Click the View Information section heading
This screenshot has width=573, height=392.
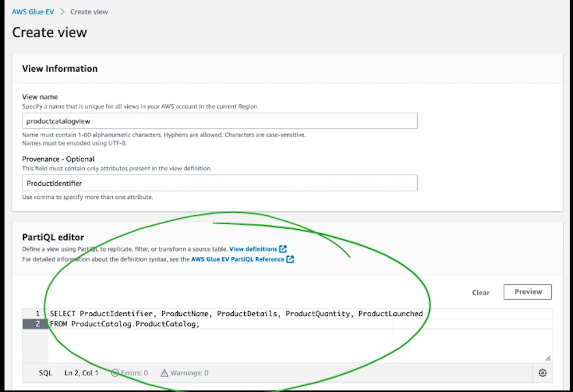(60, 69)
